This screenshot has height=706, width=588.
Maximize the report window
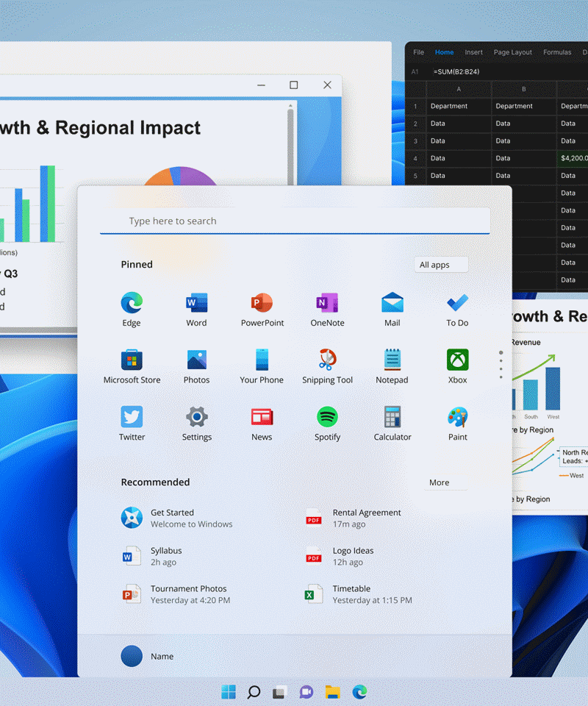coord(294,85)
